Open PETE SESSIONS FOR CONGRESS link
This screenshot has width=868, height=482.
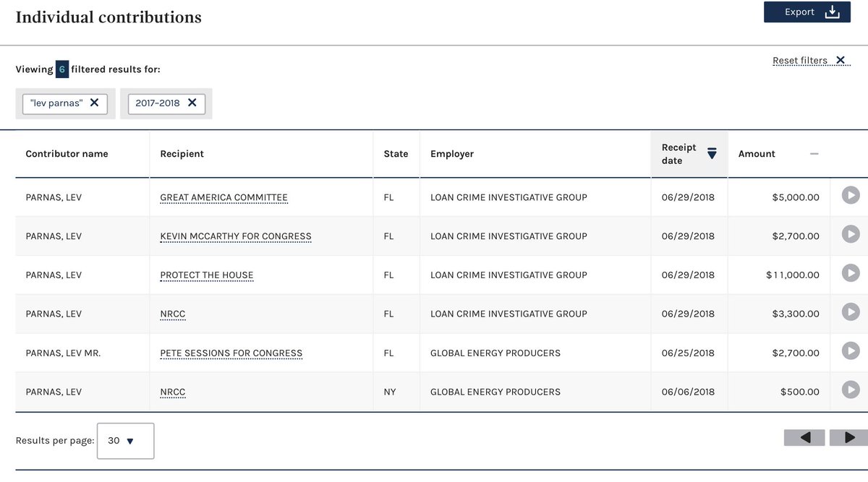(231, 353)
